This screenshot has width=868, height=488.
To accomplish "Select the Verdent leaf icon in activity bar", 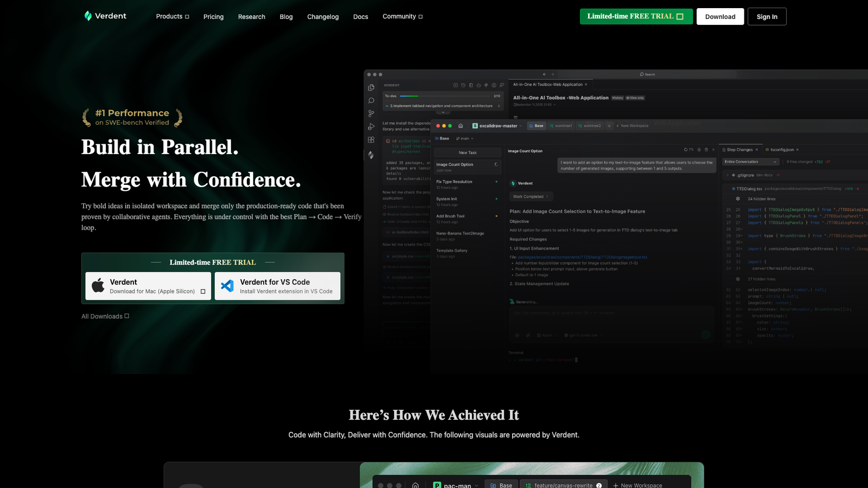I will point(371,155).
